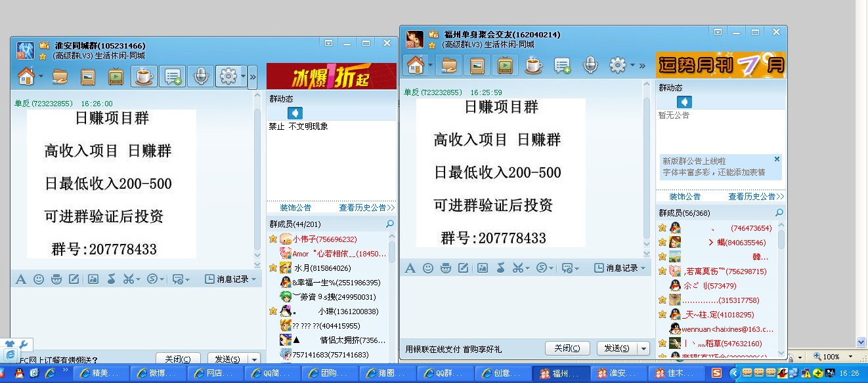Expand the settings gear dropdown in 淮安同城群
Screen dimensions: 868x383
coord(244,77)
